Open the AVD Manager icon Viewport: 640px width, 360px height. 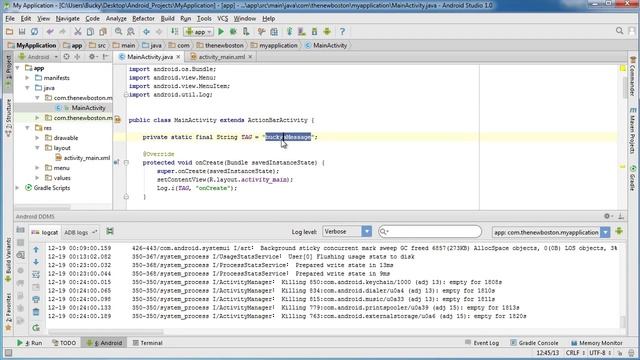(302, 31)
